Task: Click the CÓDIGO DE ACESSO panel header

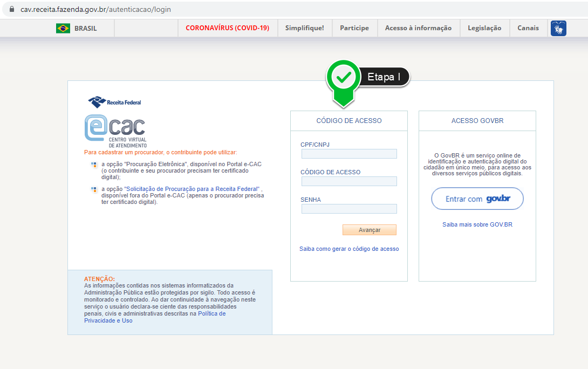Action: (x=349, y=121)
